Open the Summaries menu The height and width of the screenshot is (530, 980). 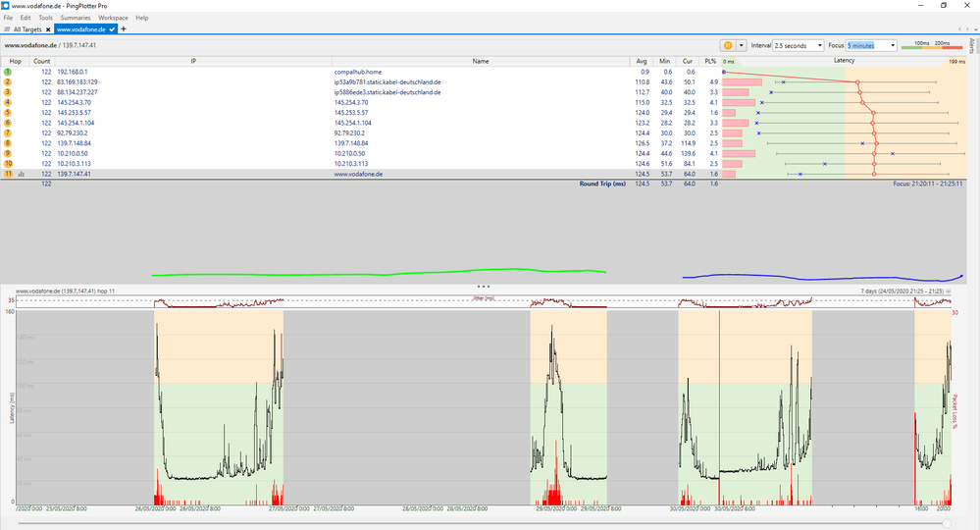click(x=76, y=18)
